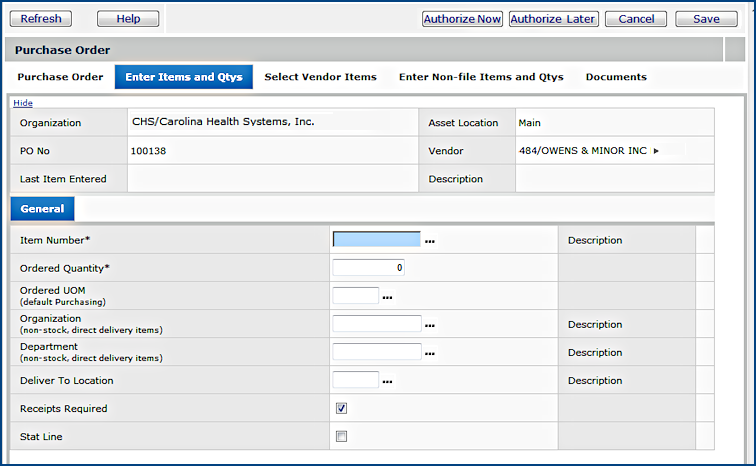756x466 pixels.
Task: Expand vendor arrow next to OWENS & MINOR
Action: pyautogui.click(x=657, y=151)
